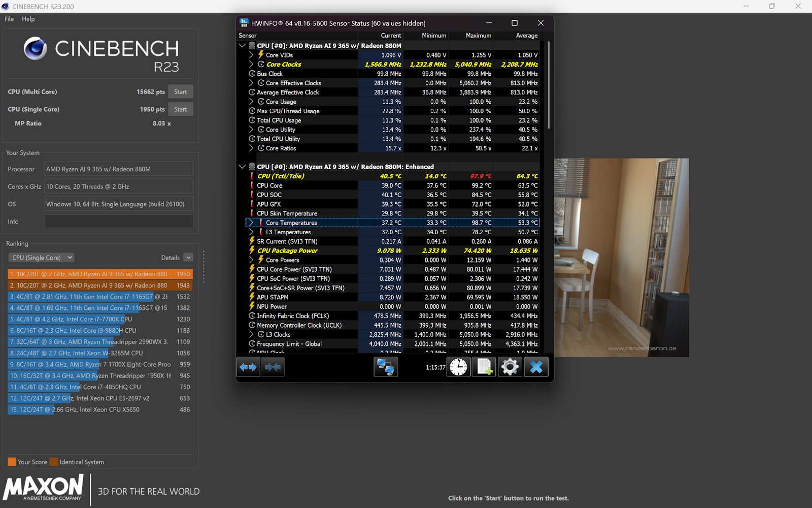Select Xeon CPU X5650 ranking row
Viewport: 812px width, 508px height.
[x=100, y=409]
